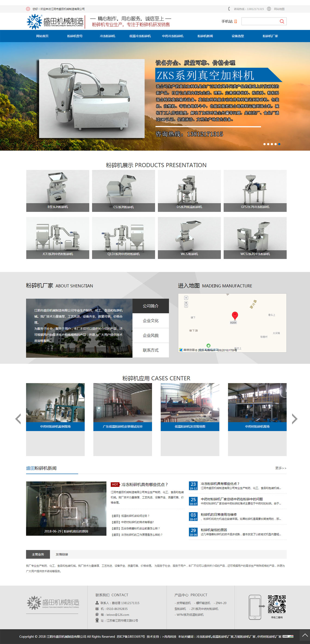Open the 联系方式 company section
Viewport: 310px width, 644px height.
coord(151,350)
